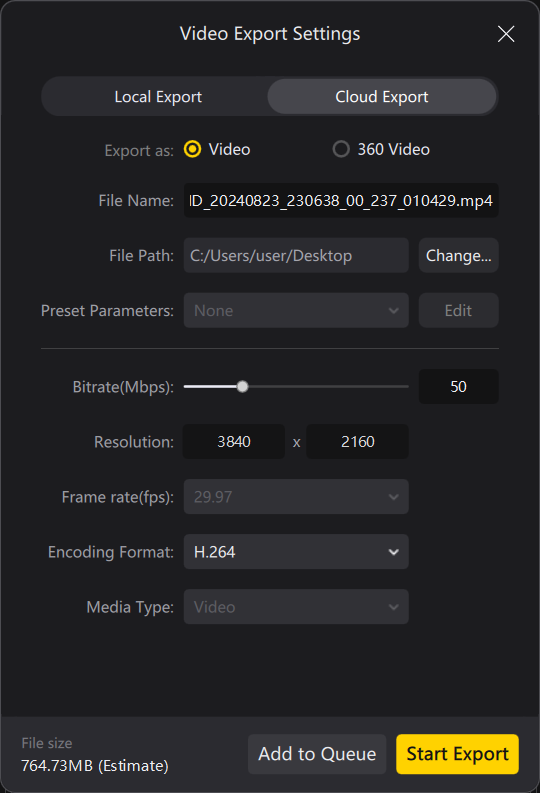Close the Video Export Settings dialog
Screen dimensions: 540x793
[506, 34]
